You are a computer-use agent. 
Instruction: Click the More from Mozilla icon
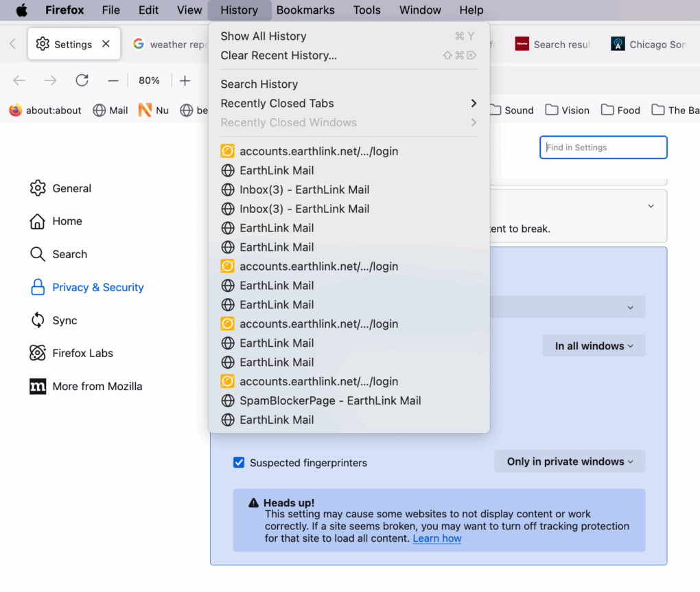[38, 386]
